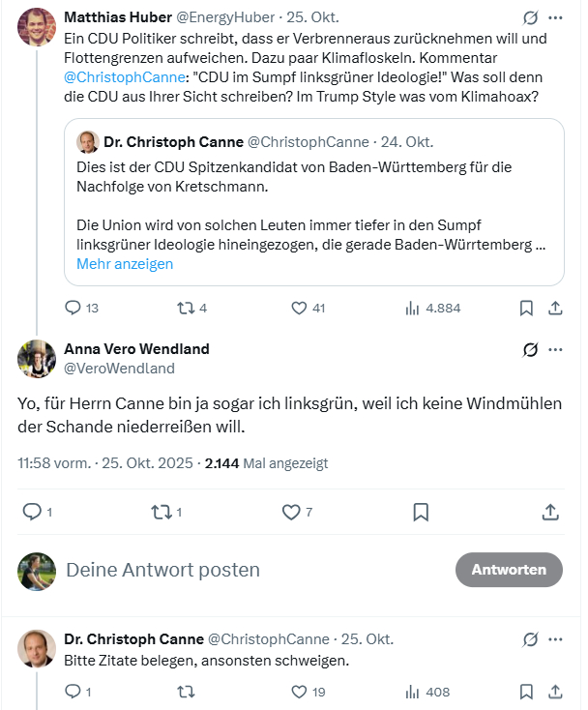Open Anna Vero Wendland's profile picture
Image resolution: width=588 pixels, height=710 pixels.
(37, 359)
